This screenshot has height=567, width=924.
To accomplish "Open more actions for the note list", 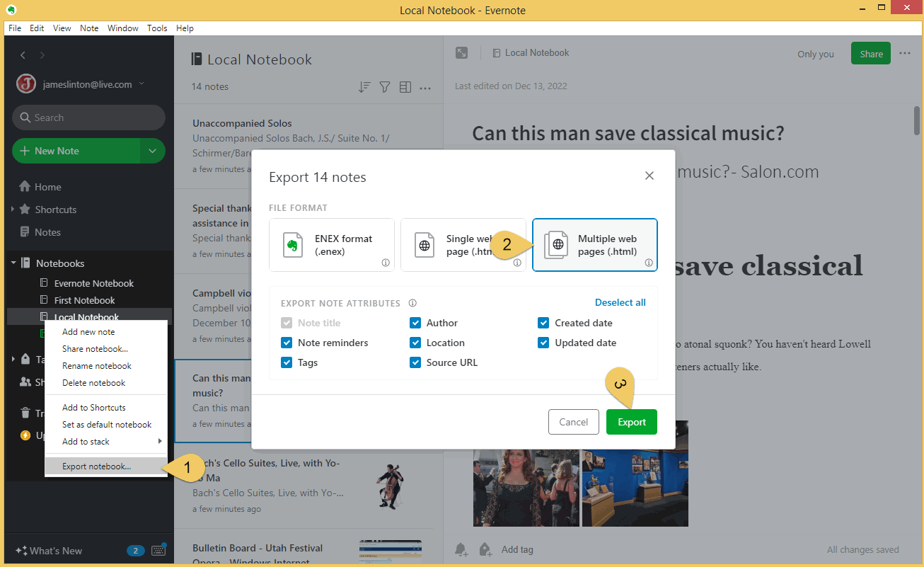I will coord(425,88).
